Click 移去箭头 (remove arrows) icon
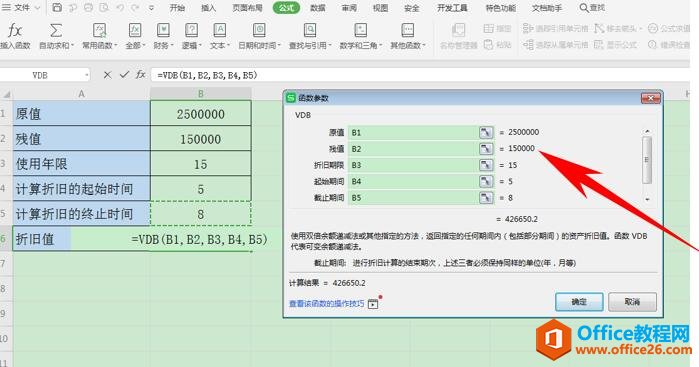 [x=599, y=29]
